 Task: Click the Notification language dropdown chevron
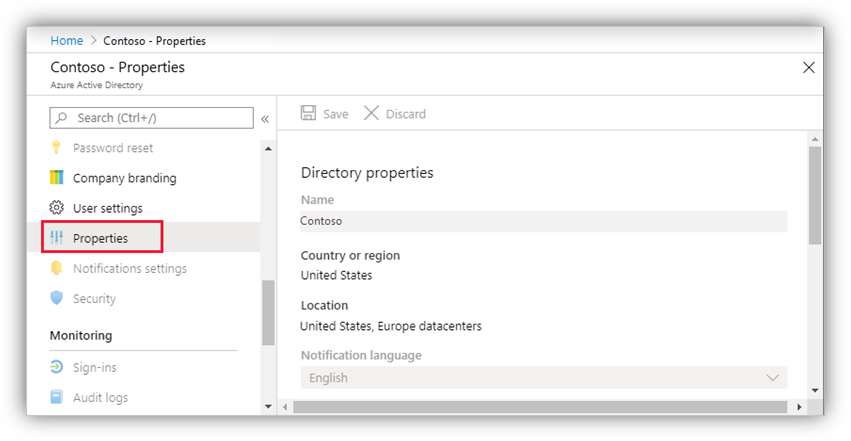click(772, 378)
